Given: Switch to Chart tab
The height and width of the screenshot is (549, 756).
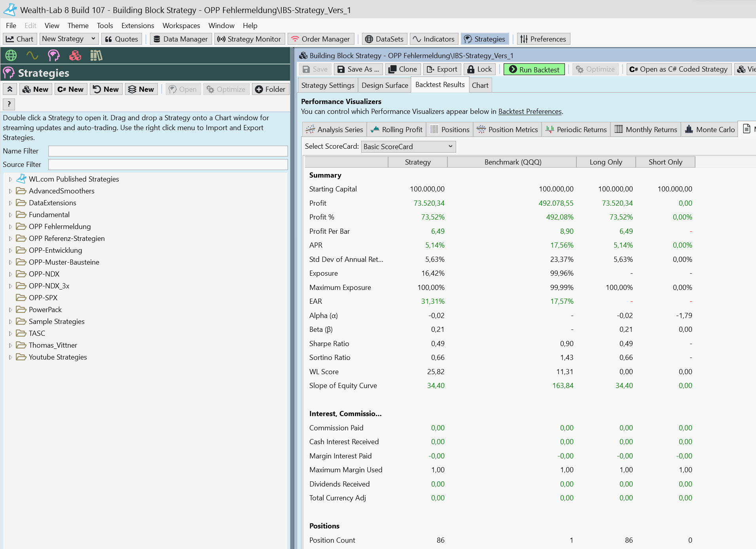Looking at the screenshot, I should click(480, 85).
